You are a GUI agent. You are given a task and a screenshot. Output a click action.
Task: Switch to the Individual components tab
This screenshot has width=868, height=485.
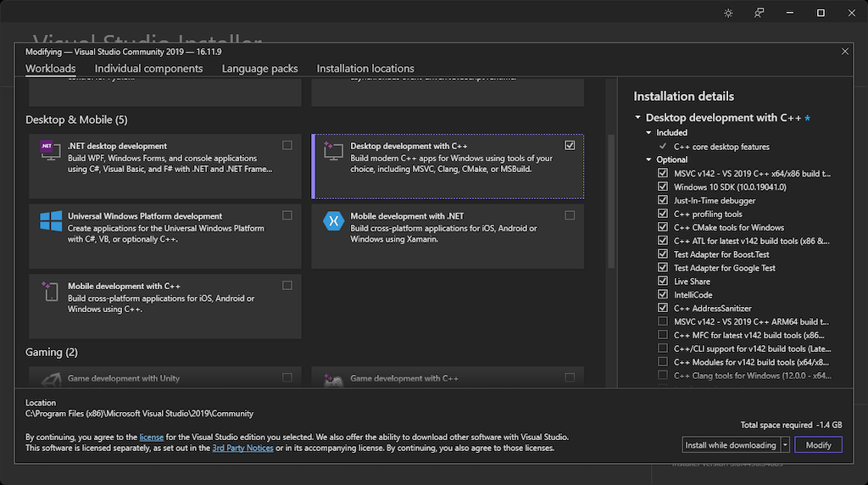tap(148, 69)
